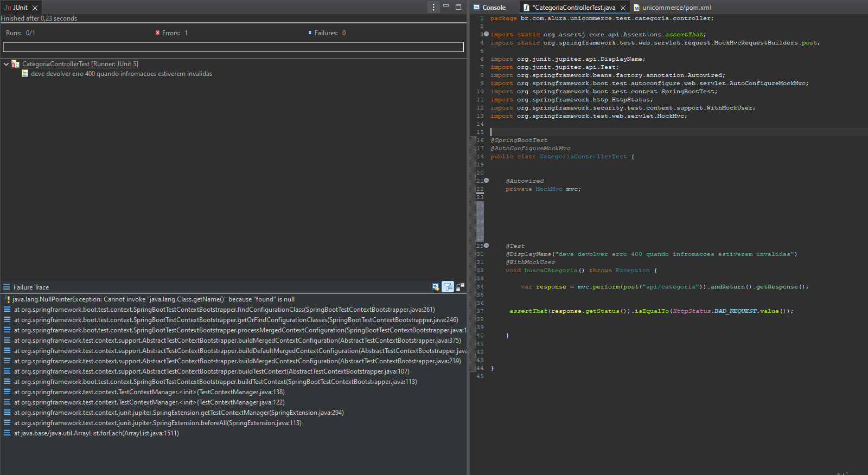
Task: Select processMergedContextConfiguration stack trace line
Action: coord(240,330)
